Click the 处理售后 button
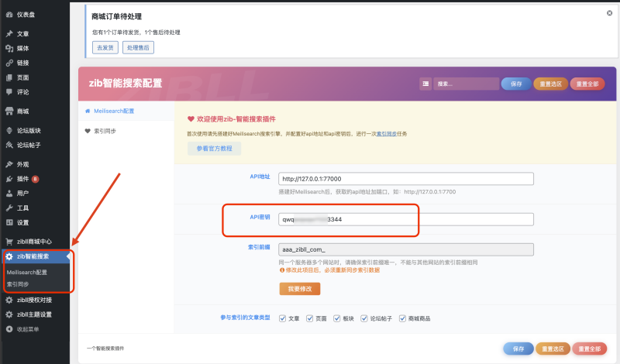The image size is (620, 364). pyautogui.click(x=138, y=47)
